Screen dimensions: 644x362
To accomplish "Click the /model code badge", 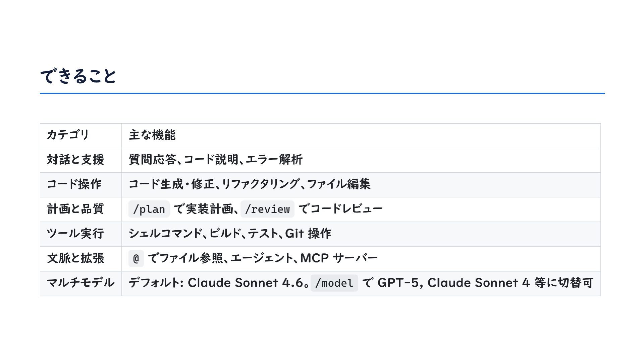I will pyautogui.click(x=334, y=283).
